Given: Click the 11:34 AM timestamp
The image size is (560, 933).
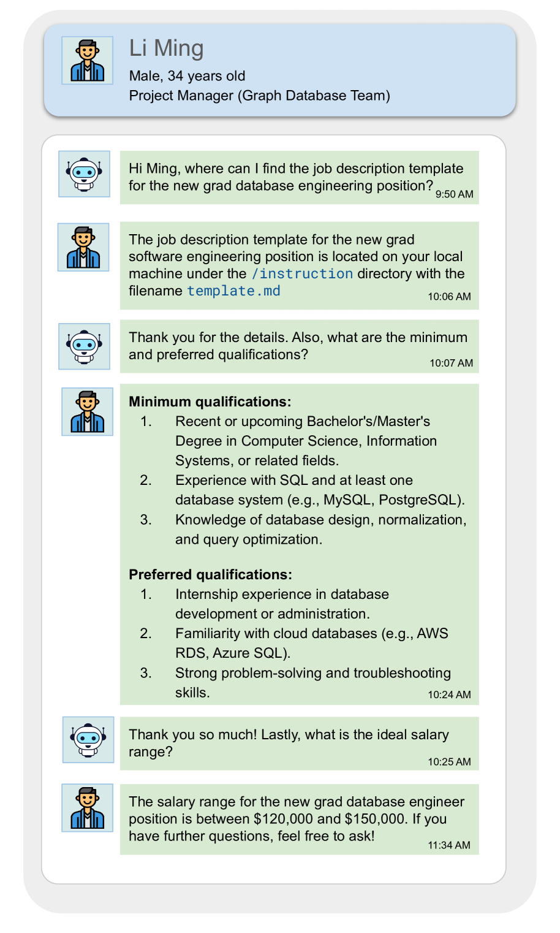Looking at the screenshot, I should pos(449,845).
